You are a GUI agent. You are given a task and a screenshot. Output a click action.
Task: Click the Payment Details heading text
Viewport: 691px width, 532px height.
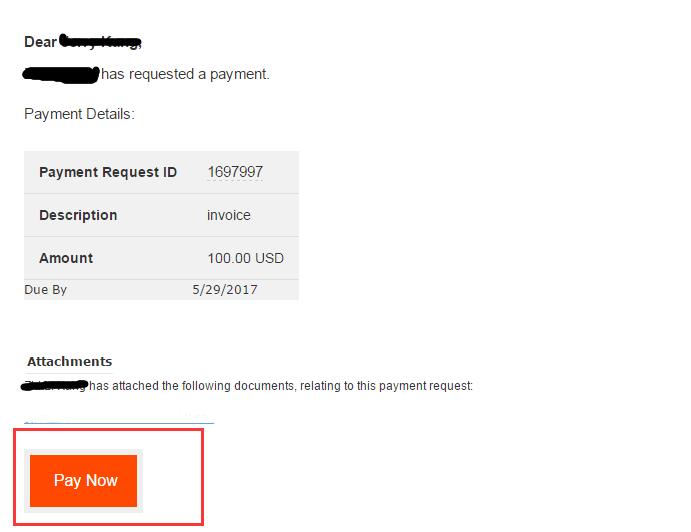79,114
